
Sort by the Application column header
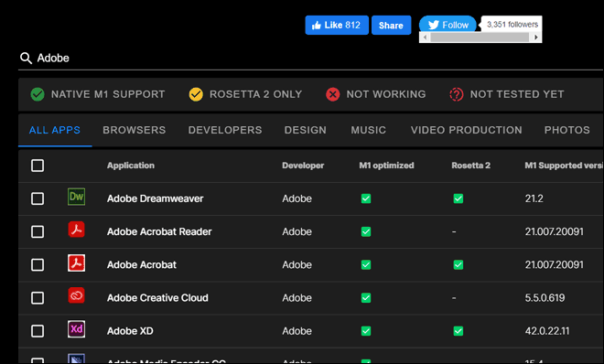pos(131,166)
